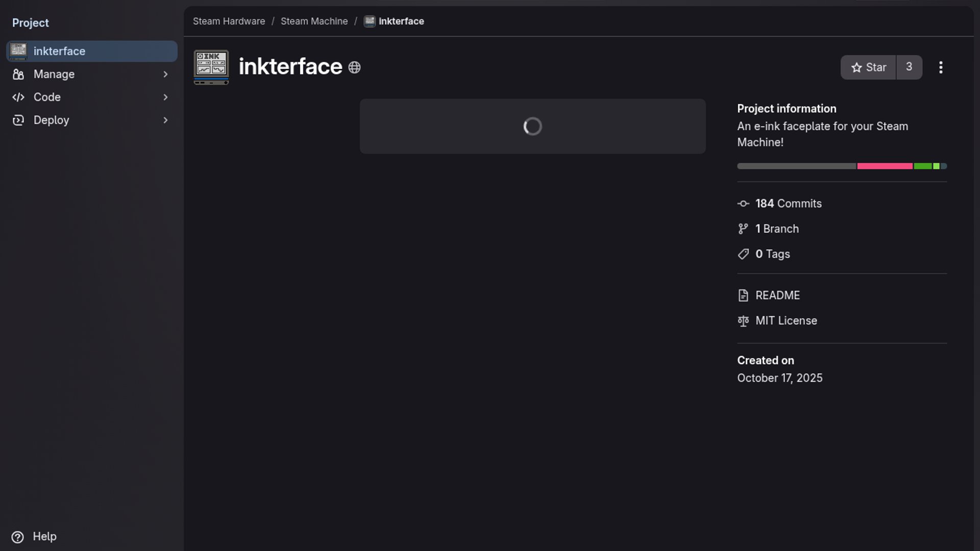
Task: Click the README document icon
Action: (743, 295)
